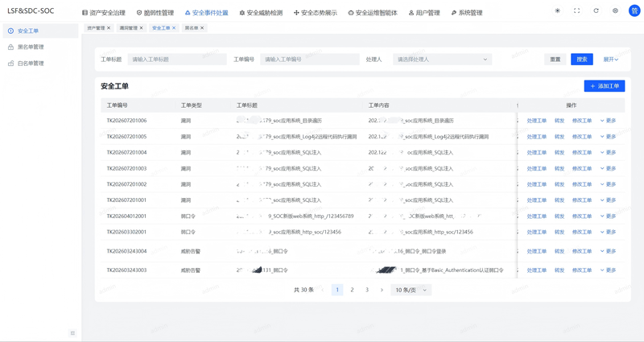Open 更多 dropdown for TK202607201003
The image size is (644, 342).
(x=609, y=168)
